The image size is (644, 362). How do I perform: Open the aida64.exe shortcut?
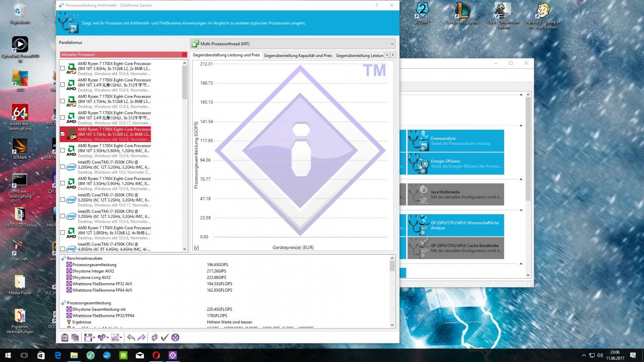point(20,117)
